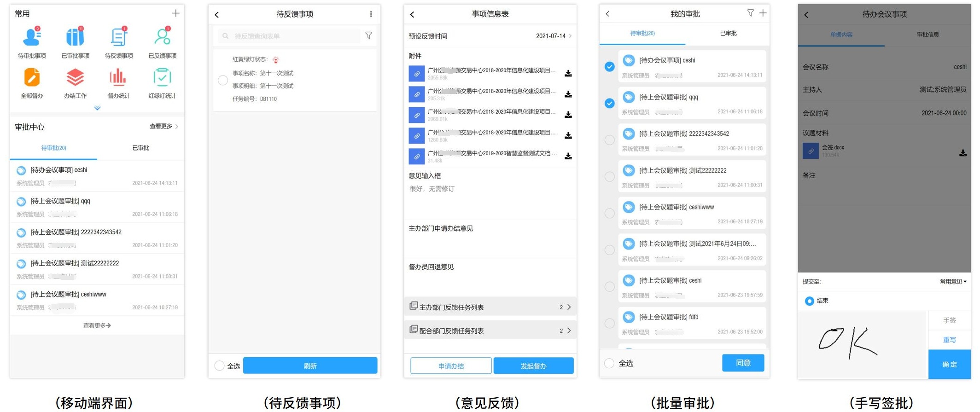
Task: Open 红绿灯统计 icon
Action: [x=162, y=77]
